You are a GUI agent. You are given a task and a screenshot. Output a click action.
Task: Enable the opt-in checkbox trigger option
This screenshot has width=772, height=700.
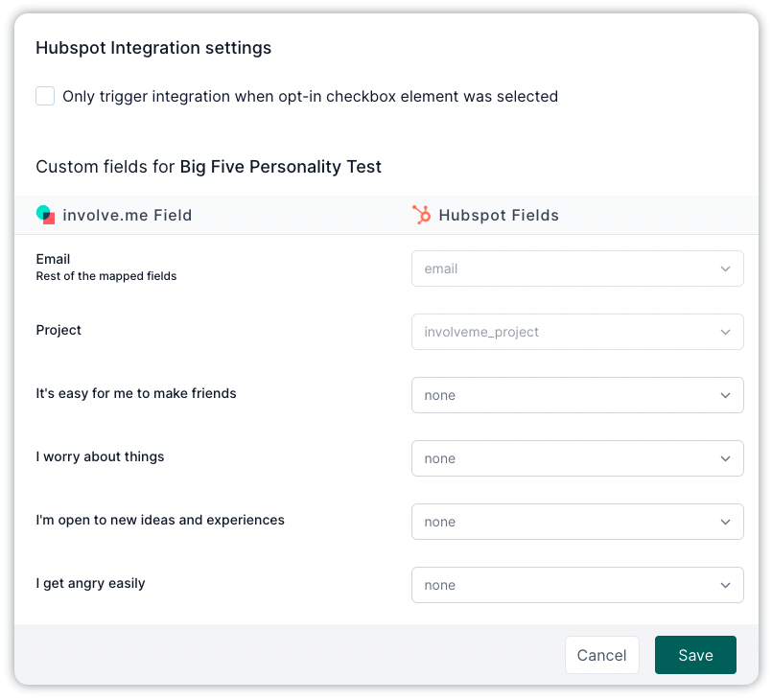point(45,96)
